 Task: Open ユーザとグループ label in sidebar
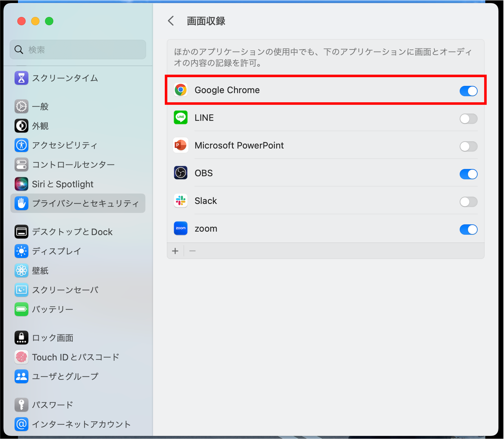[x=65, y=377]
